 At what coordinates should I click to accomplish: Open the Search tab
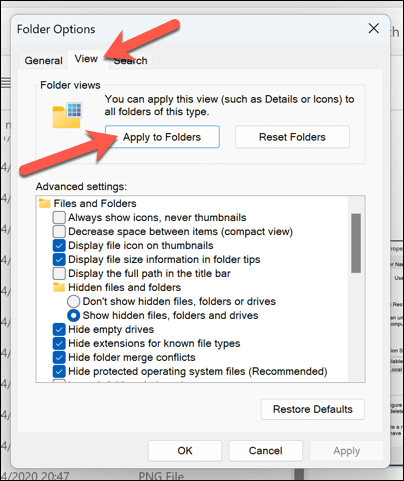coord(131,61)
